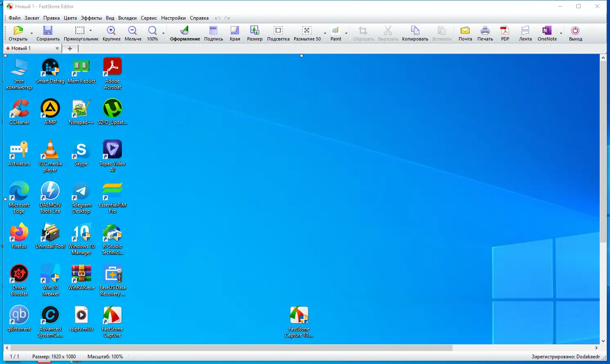610x364 pixels.
Task: Click the "Зарегистрировано: Dodakaedr" status text
Action: pos(566,357)
